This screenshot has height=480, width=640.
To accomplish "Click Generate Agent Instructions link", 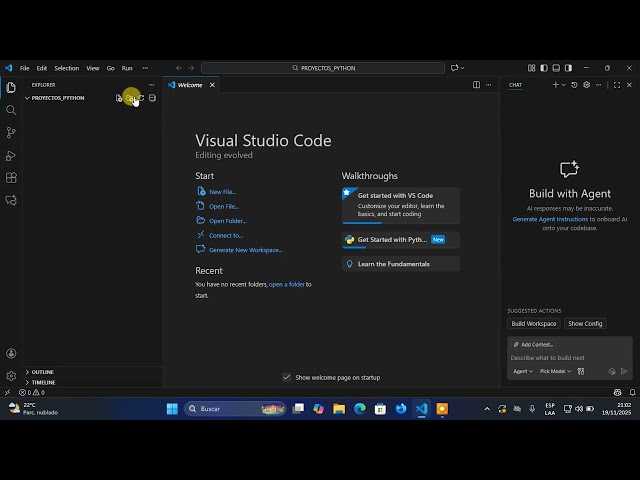I will (x=550, y=219).
